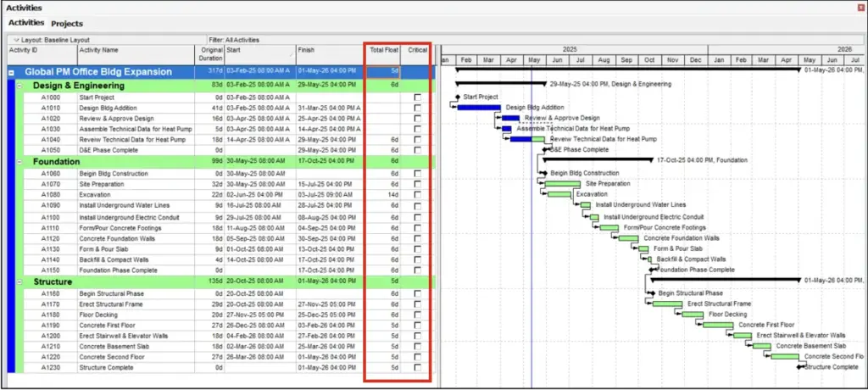Collapse the Global PM Office Bldg Expansion group
The width and height of the screenshot is (868, 390).
[11, 73]
